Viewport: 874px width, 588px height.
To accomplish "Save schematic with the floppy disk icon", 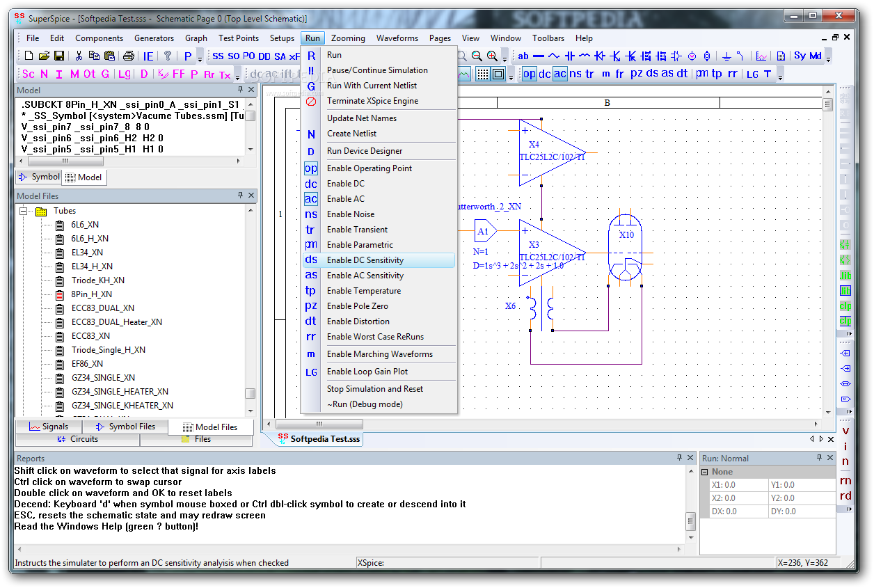I will coord(59,56).
